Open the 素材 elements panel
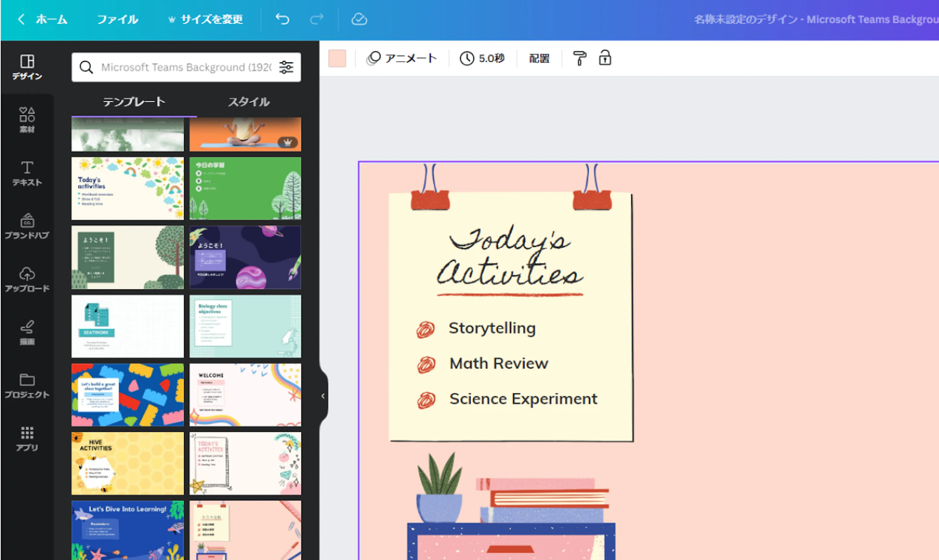This screenshot has width=939, height=560. [x=27, y=120]
